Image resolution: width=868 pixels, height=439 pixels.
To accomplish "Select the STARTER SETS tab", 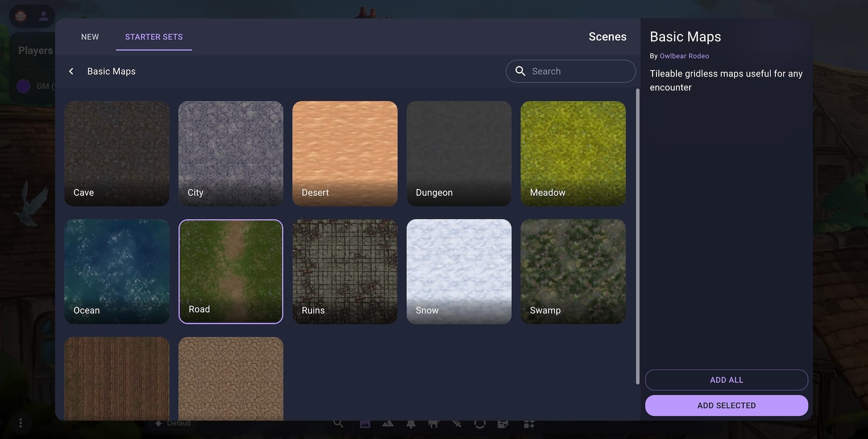I will (154, 37).
